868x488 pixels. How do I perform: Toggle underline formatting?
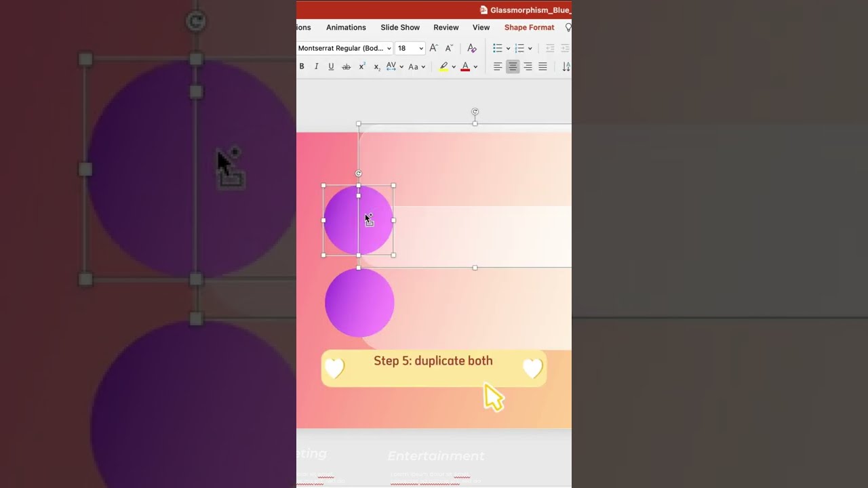point(331,66)
